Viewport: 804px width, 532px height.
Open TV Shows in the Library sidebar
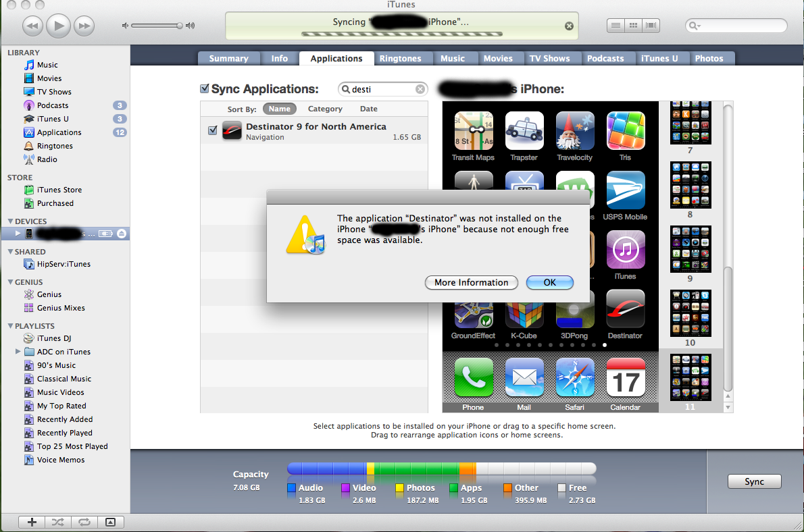pyautogui.click(x=54, y=92)
